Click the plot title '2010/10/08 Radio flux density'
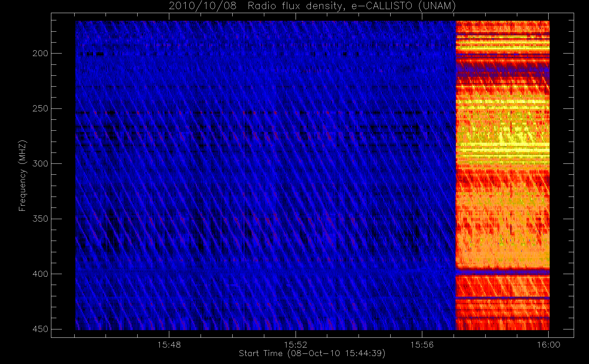This screenshot has height=364, width=589. tap(312, 6)
